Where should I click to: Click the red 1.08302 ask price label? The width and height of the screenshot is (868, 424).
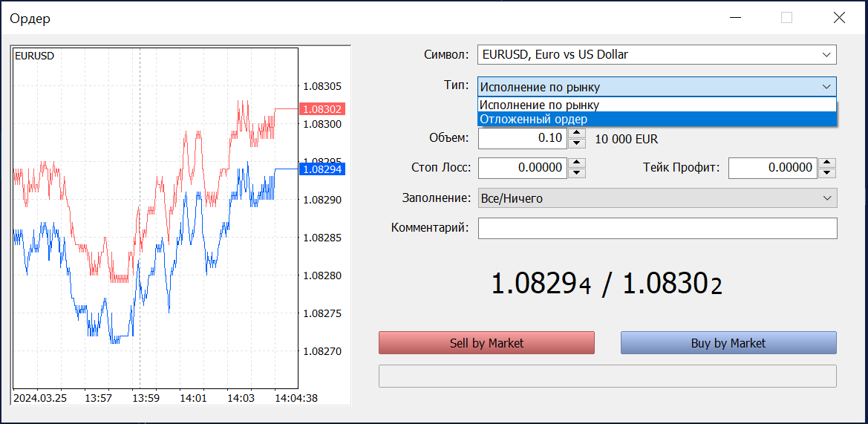[322, 109]
